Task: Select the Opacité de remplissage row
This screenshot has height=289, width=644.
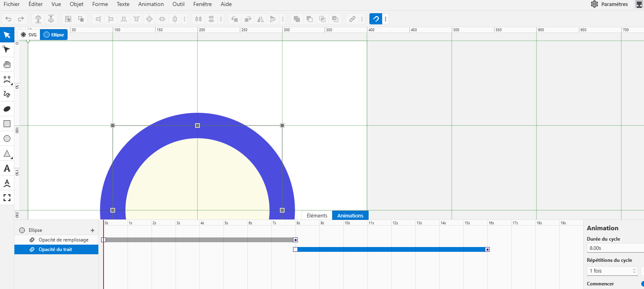Action: pyautogui.click(x=56, y=240)
